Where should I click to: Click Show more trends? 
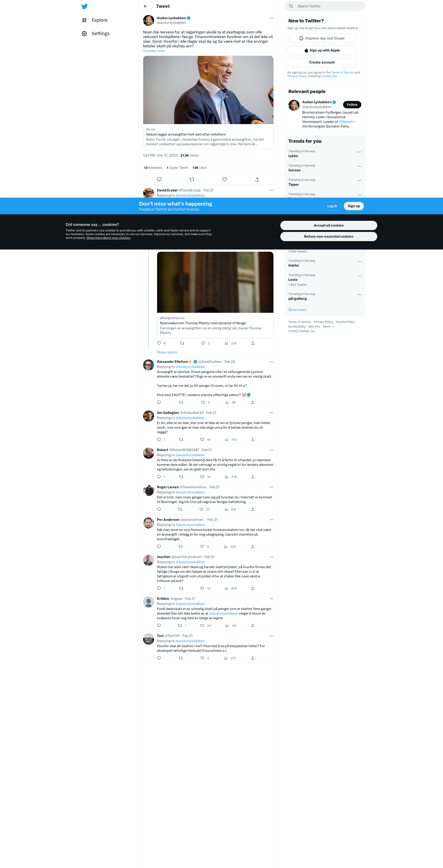pyautogui.click(x=297, y=310)
